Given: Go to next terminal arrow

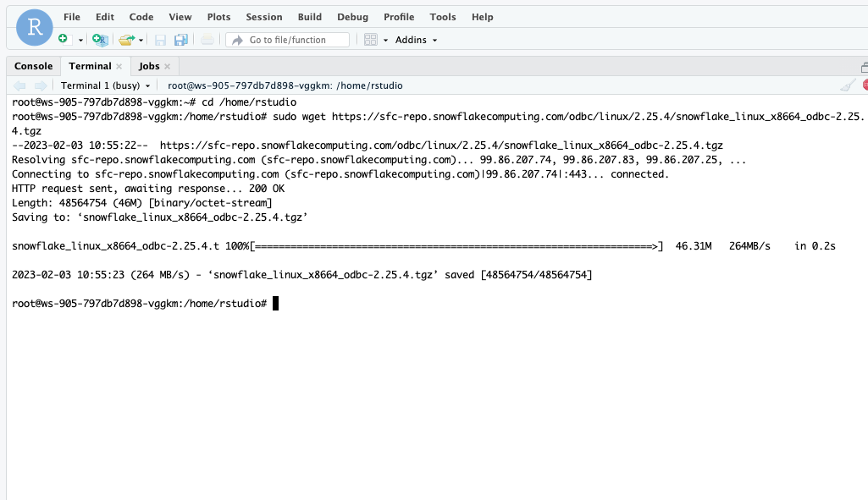Looking at the screenshot, I should tap(41, 85).
